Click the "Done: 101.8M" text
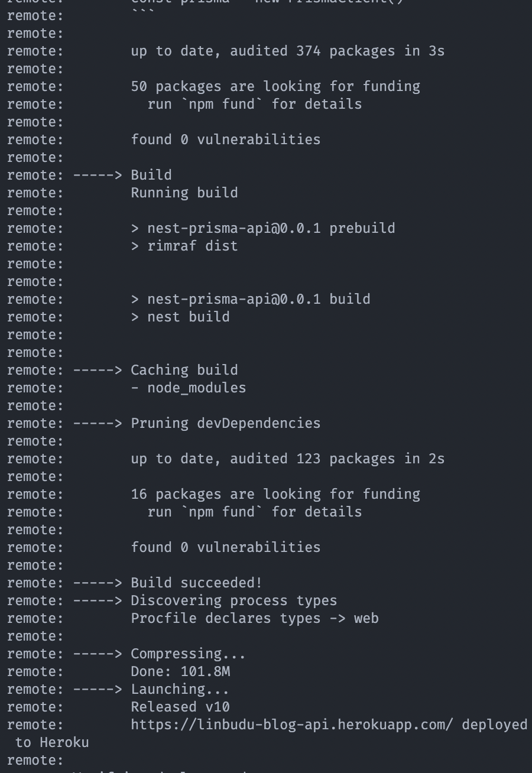 click(180, 671)
